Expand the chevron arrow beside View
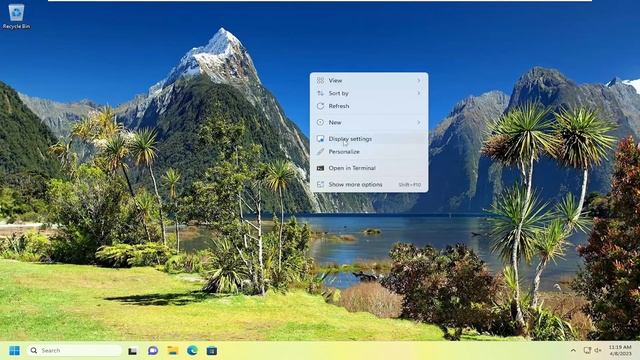640x360 pixels. [419, 80]
